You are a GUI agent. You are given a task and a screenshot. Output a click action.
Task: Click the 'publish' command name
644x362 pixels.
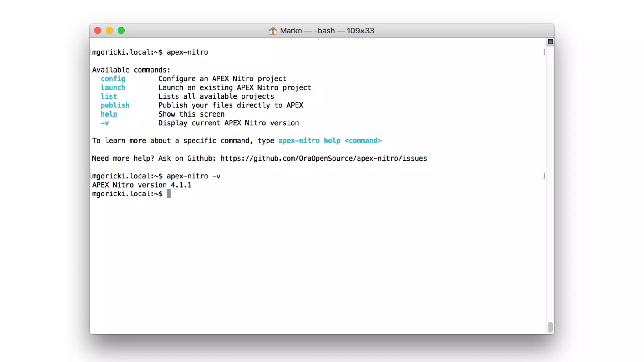click(115, 105)
